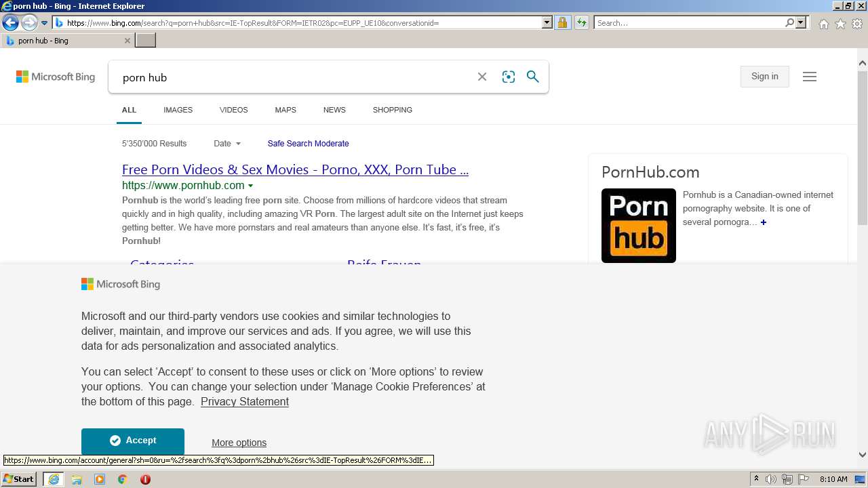Switch to the SHOPPING tab
The image size is (868, 488).
coord(392,110)
